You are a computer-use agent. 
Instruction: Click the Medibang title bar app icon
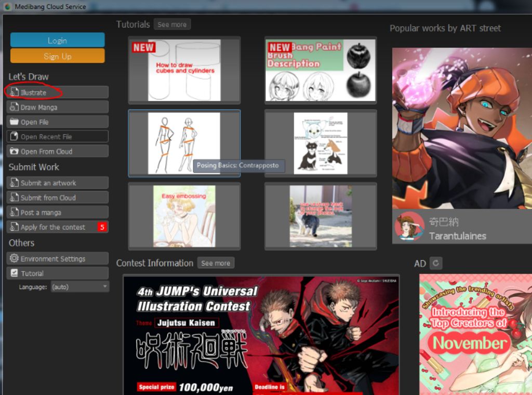point(7,6)
